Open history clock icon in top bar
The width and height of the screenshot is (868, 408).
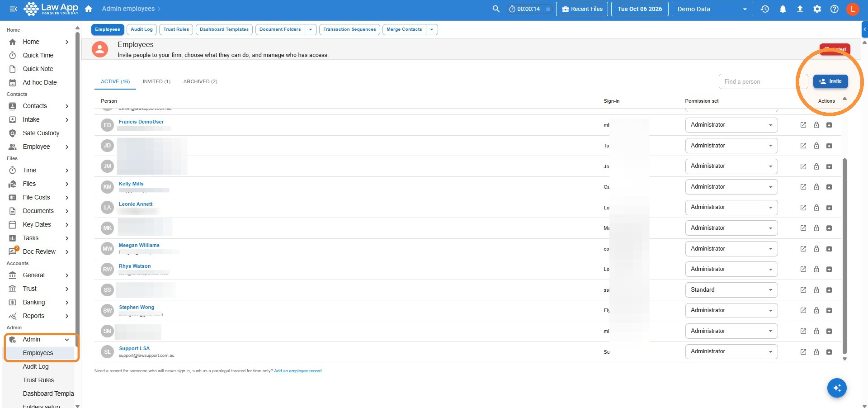coord(765,9)
